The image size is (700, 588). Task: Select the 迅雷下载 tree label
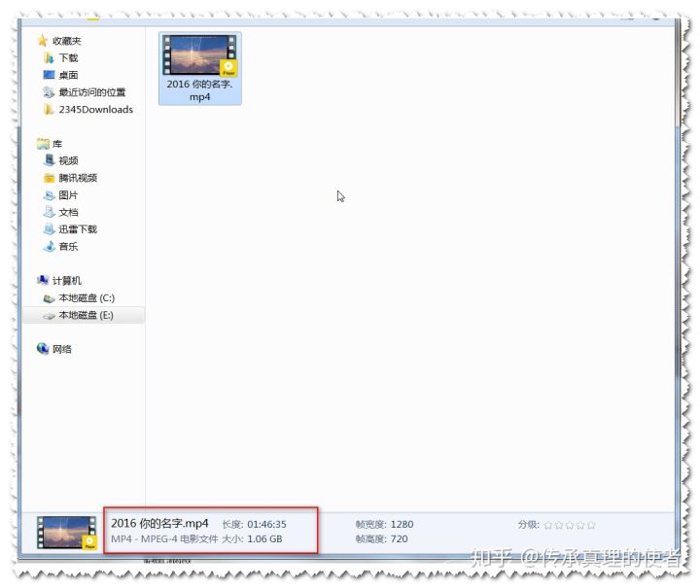(78, 229)
